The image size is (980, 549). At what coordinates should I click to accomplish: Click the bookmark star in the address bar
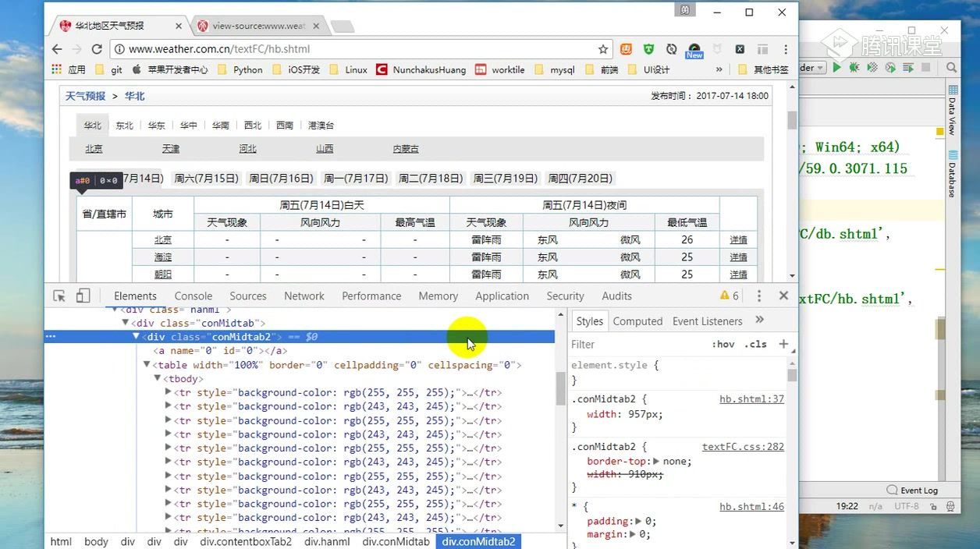(603, 48)
